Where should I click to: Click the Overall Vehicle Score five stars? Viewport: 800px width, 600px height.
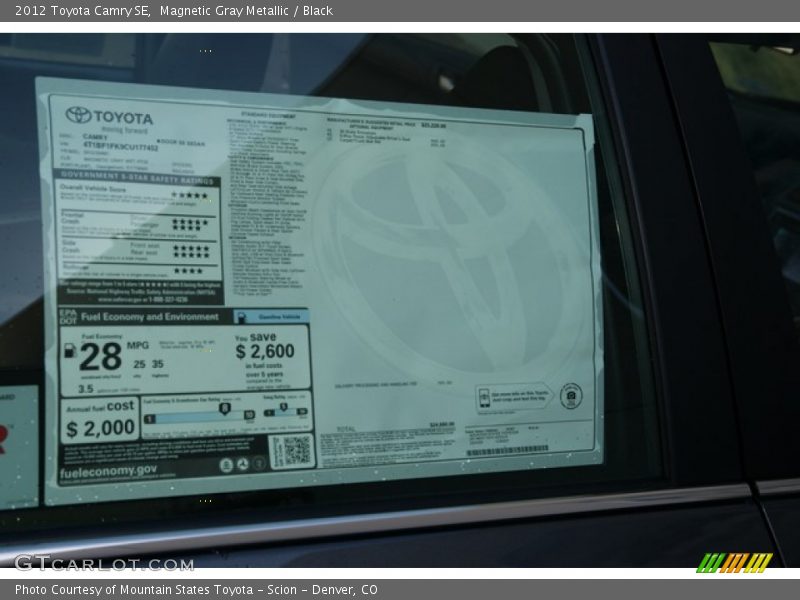point(190,195)
